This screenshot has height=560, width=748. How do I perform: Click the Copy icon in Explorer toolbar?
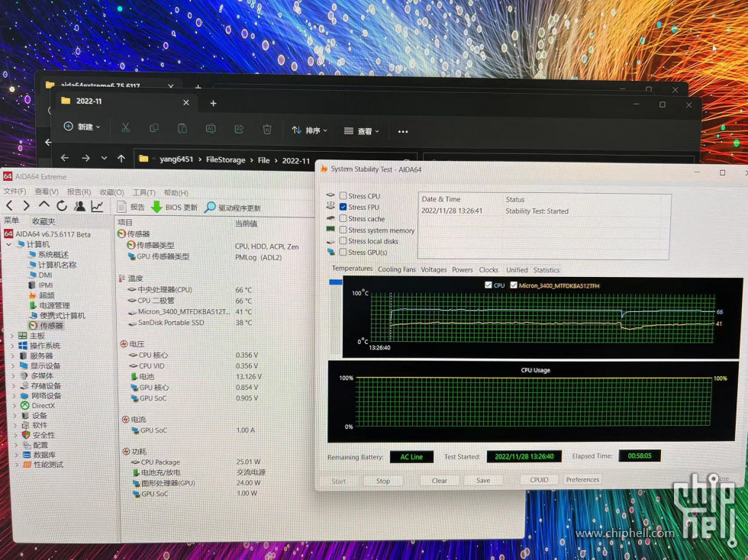click(153, 128)
